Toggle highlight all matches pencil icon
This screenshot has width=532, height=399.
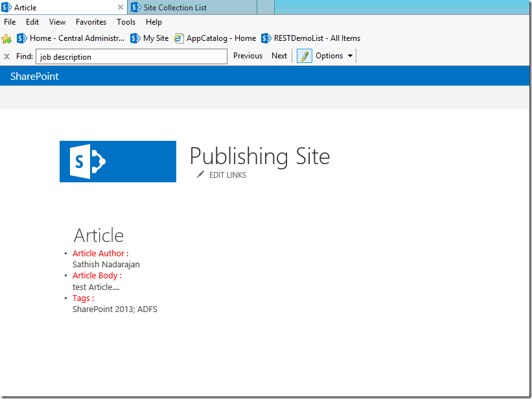305,56
